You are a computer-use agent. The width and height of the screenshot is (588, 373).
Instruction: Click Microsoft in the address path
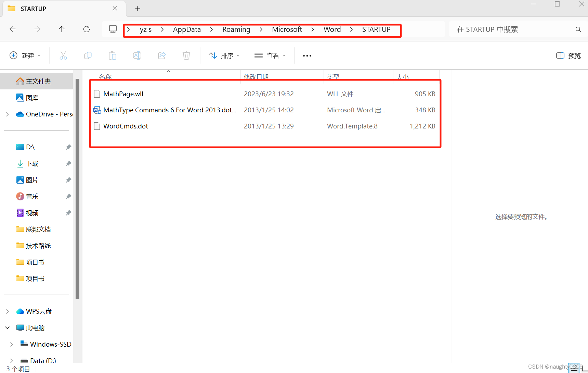click(x=287, y=29)
